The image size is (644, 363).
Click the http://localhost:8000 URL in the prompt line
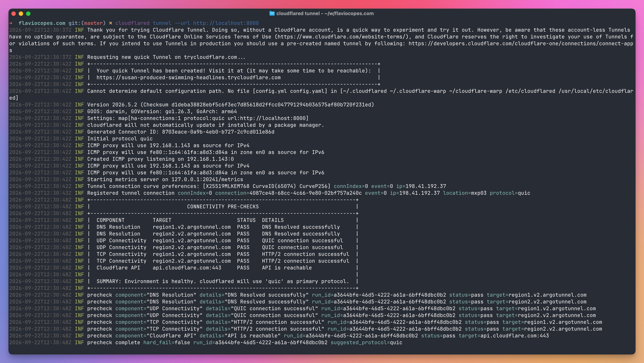[x=226, y=23]
